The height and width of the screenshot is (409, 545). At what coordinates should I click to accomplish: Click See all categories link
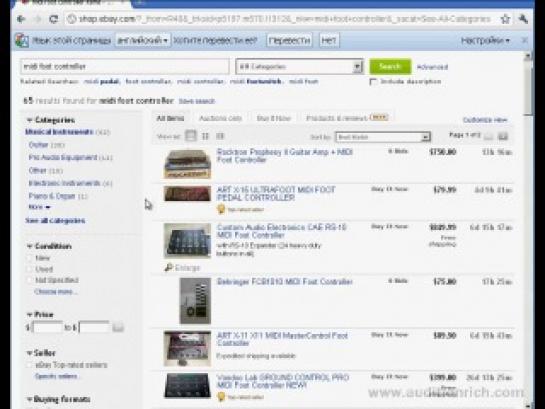click(55, 220)
